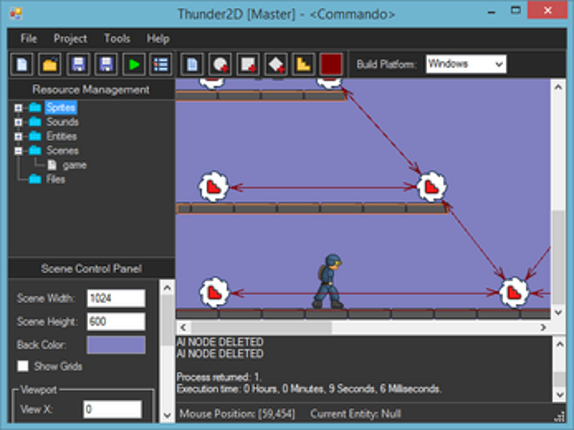
Task: Click the dark red stop square button
Action: point(331,65)
